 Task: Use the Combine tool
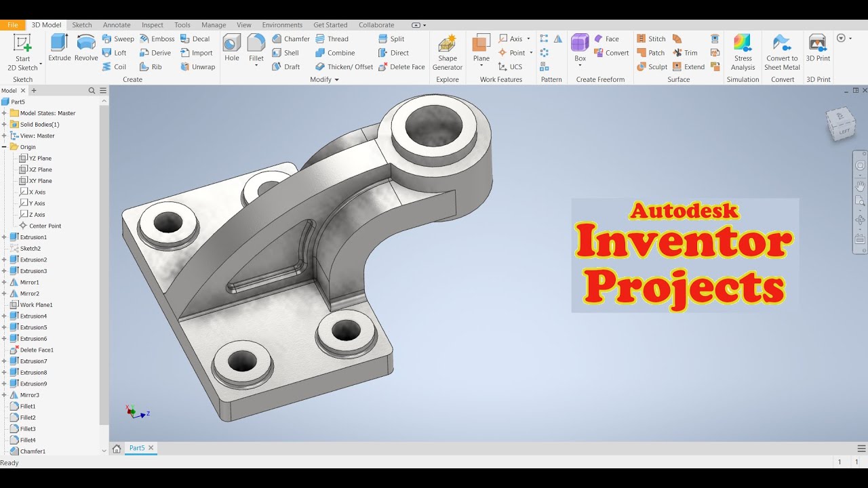(335, 53)
